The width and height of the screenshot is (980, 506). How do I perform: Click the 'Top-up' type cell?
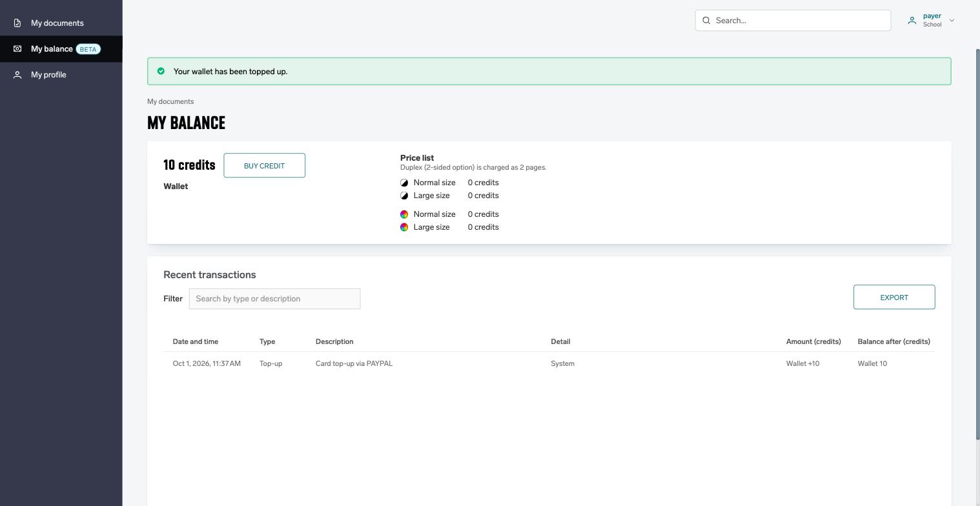[271, 363]
